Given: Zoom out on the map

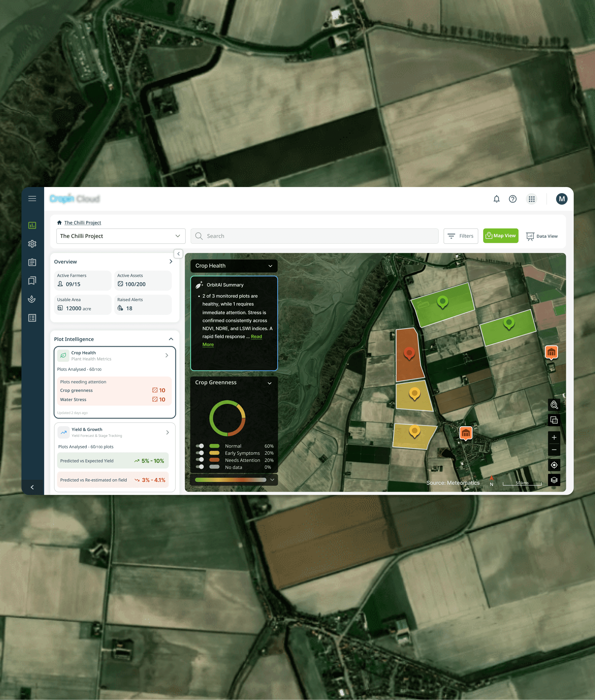Looking at the screenshot, I should 554,449.
